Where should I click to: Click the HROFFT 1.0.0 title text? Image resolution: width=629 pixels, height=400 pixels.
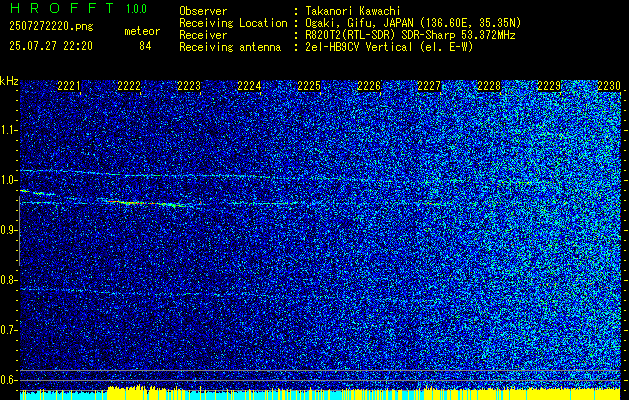79,8
